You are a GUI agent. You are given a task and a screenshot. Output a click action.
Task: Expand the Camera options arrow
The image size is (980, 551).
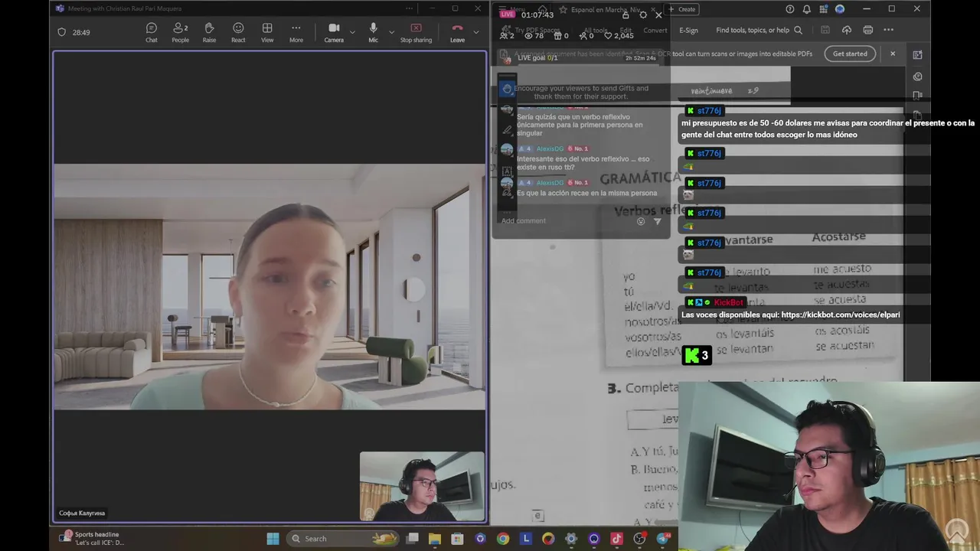(352, 32)
